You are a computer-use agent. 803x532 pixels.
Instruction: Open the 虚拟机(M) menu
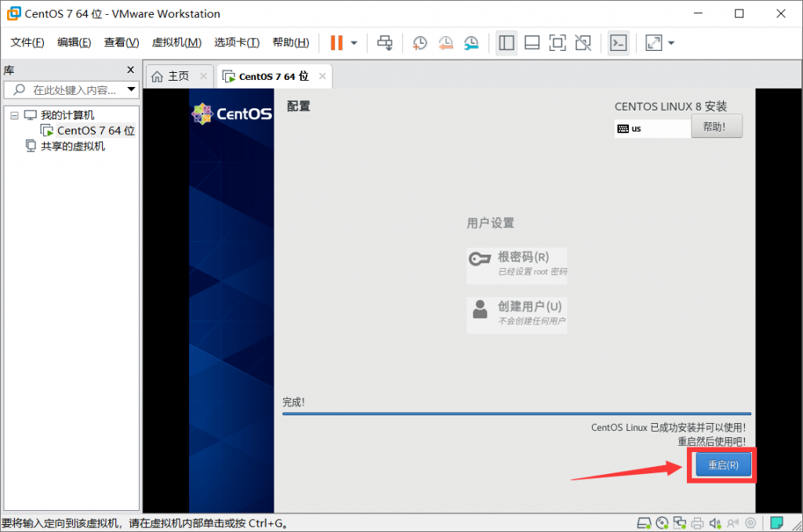pos(176,42)
